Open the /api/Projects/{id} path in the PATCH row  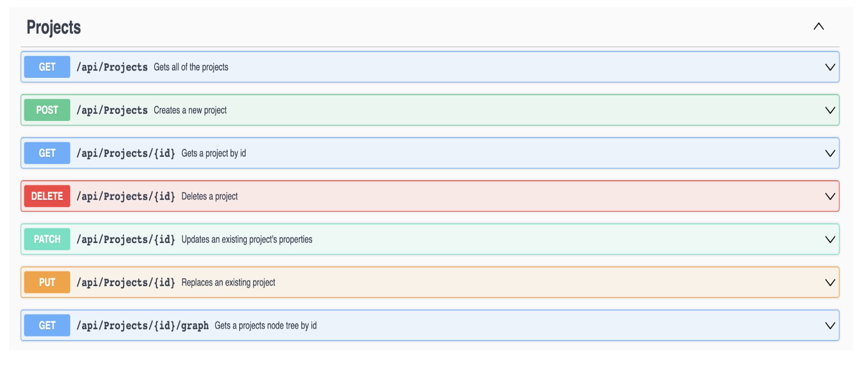[125, 239]
